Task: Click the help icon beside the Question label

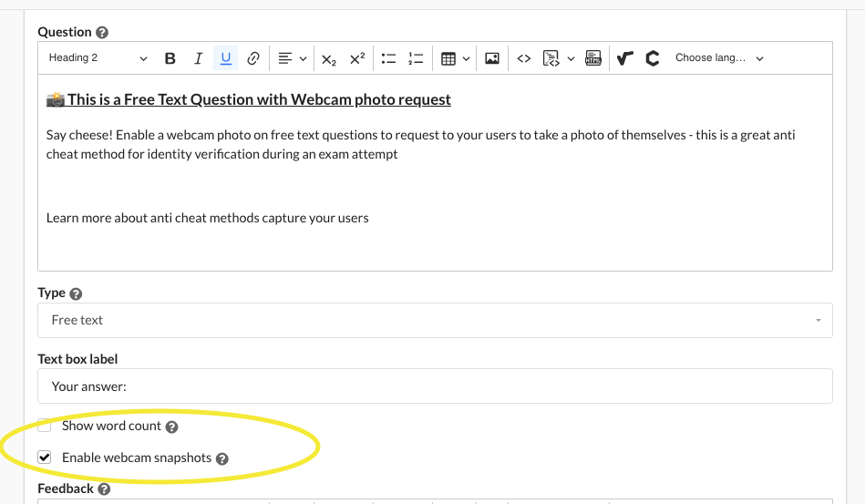Action: point(102,33)
